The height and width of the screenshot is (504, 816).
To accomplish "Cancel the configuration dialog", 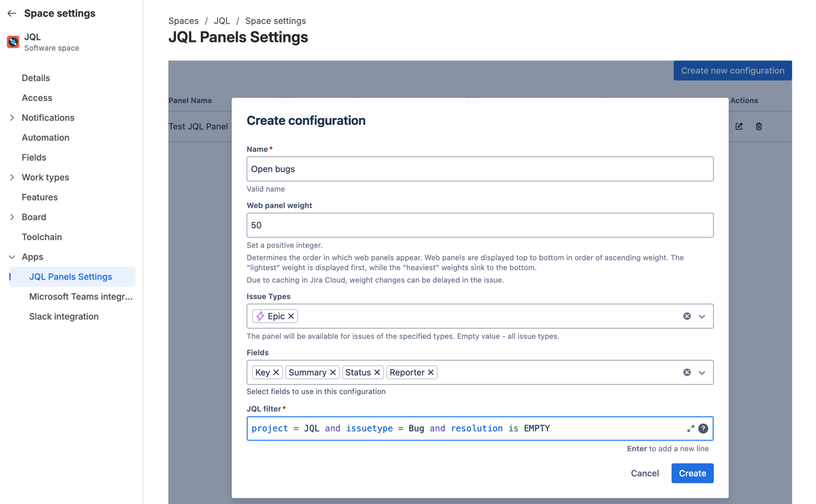I will [645, 473].
